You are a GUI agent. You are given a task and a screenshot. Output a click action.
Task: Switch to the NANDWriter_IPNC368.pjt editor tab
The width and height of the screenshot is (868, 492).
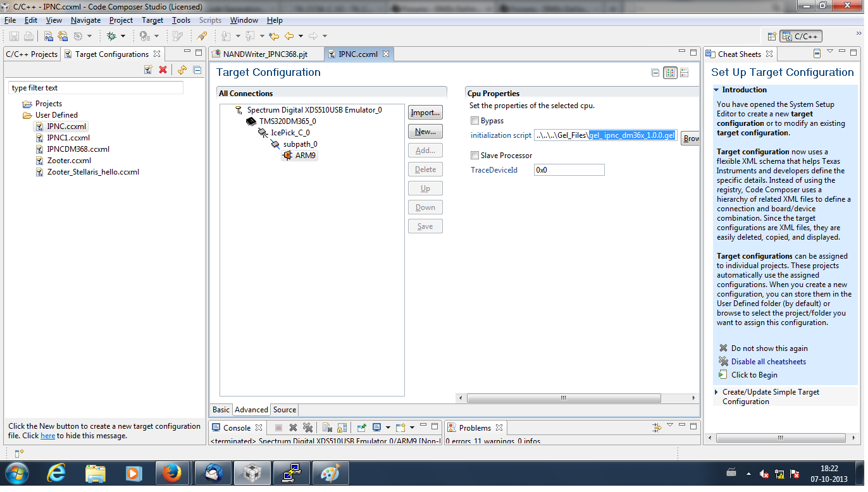[265, 54]
